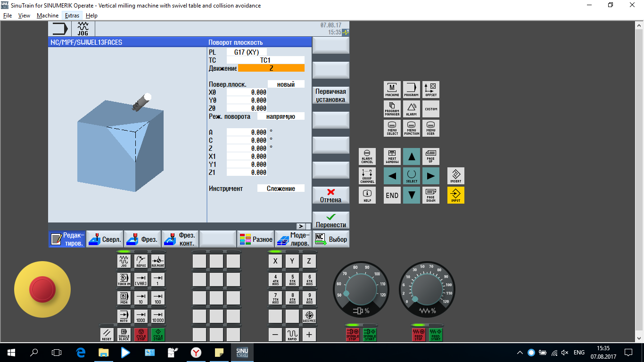
Task: Click the Отмена cancel softkey
Action: pyautogui.click(x=331, y=196)
